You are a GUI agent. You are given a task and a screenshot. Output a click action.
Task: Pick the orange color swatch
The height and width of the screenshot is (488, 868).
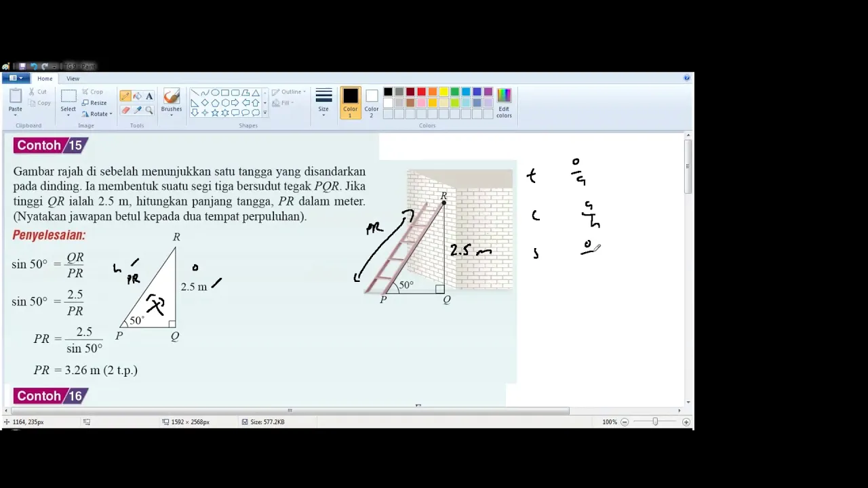coord(433,92)
